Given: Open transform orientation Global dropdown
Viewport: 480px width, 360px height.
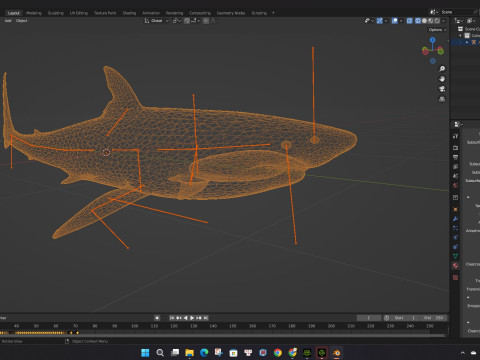Looking at the screenshot, I should tap(157, 21).
